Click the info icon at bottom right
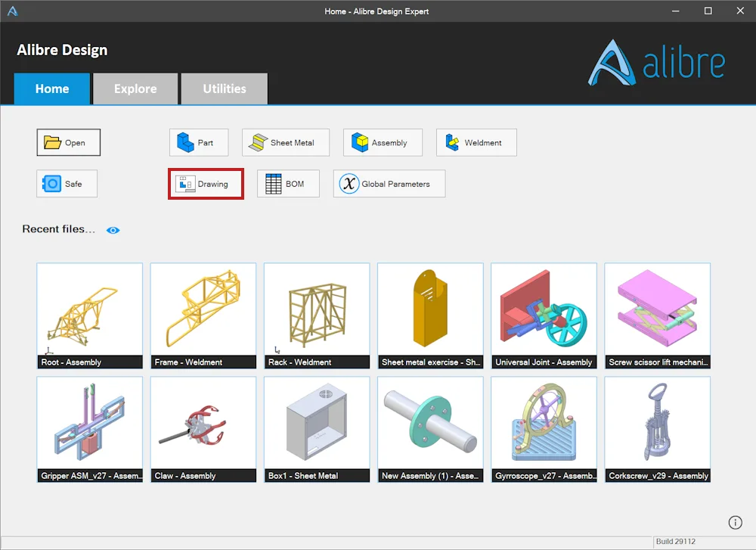This screenshot has width=756, height=550. point(735,523)
